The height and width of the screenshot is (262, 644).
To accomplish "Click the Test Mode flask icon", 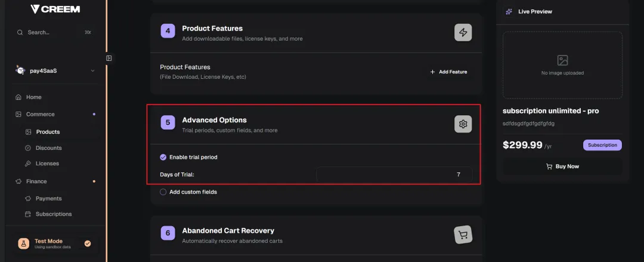I will tap(23, 243).
